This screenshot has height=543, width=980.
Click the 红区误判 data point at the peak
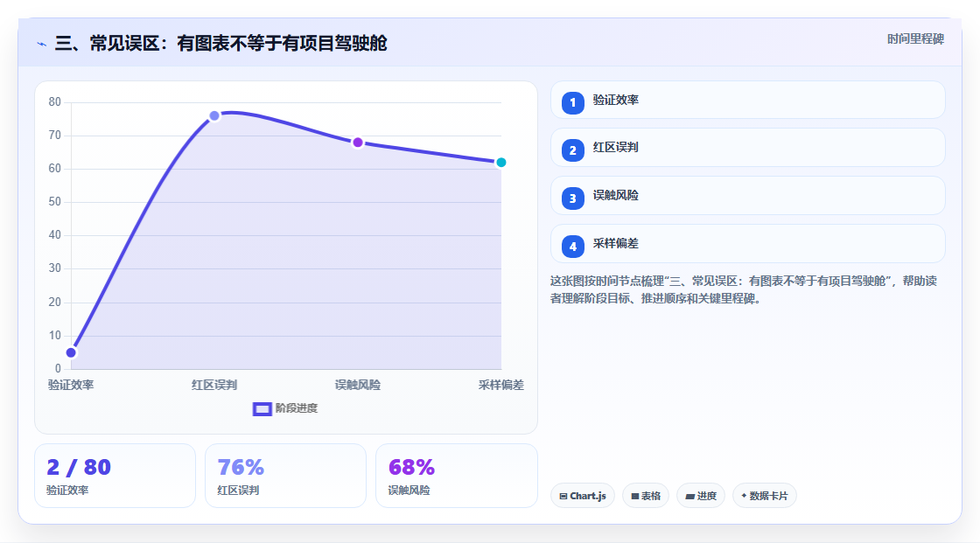coord(214,115)
